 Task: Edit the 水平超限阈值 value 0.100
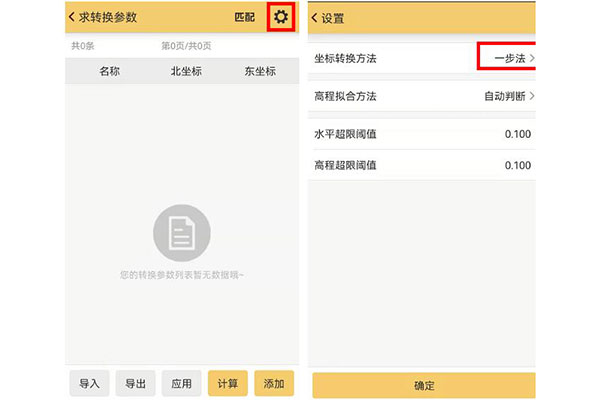pyautogui.click(x=517, y=134)
